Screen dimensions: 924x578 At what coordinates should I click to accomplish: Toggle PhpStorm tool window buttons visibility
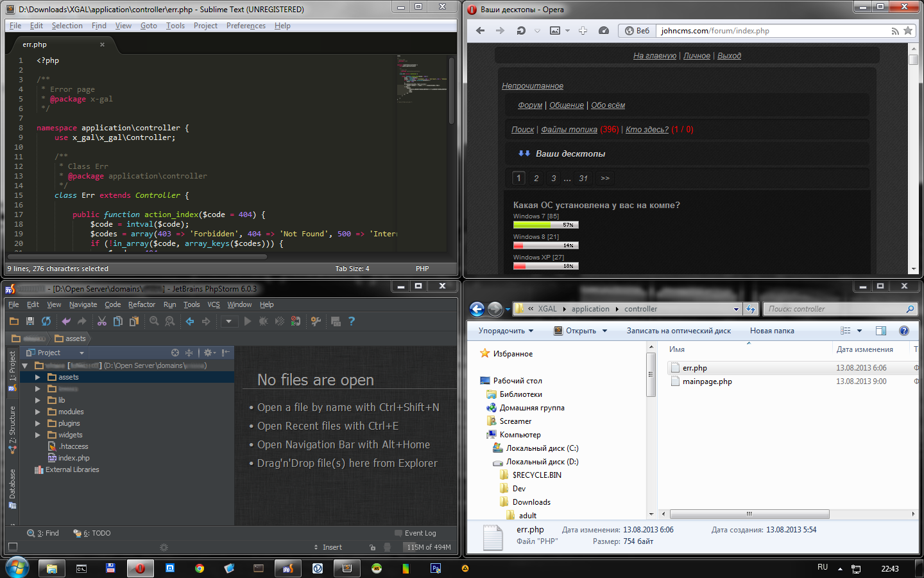pyautogui.click(x=12, y=547)
